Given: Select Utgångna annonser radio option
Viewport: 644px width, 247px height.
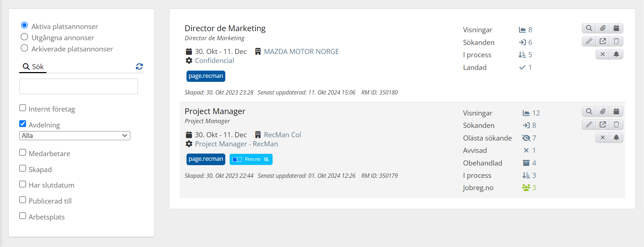Looking at the screenshot, I should (x=24, y=37).
